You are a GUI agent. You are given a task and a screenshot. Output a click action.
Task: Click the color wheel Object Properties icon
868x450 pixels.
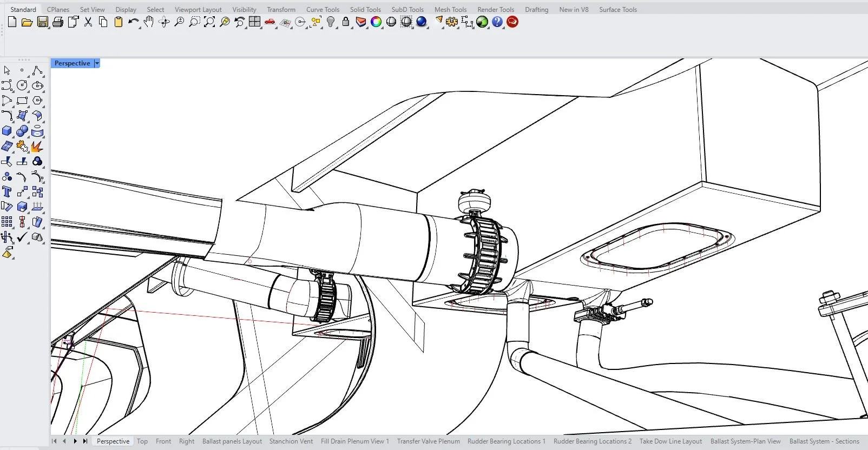click(376, 22)
